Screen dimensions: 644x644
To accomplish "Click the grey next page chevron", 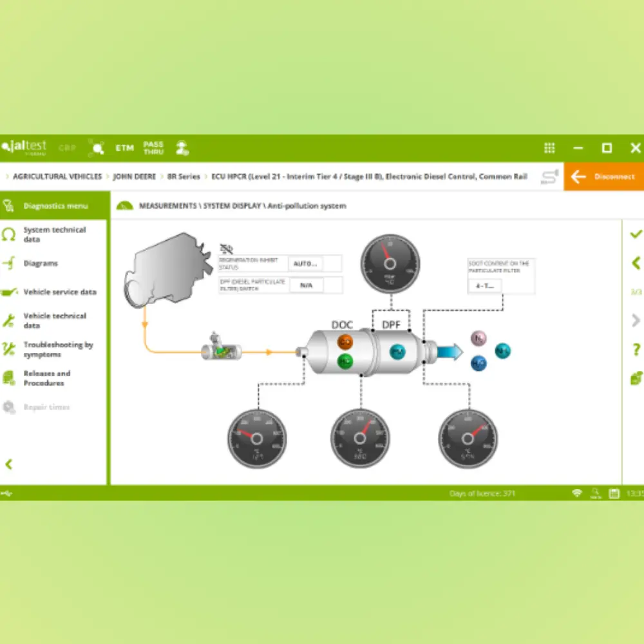I will [x=636, y=320].
